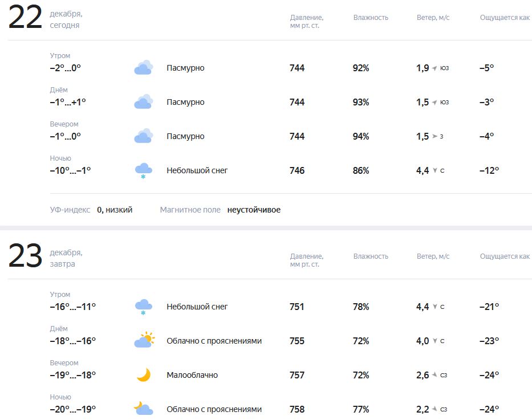Click the УФ-индекс label
Screen dimensions: 532x420
[70, 210]
